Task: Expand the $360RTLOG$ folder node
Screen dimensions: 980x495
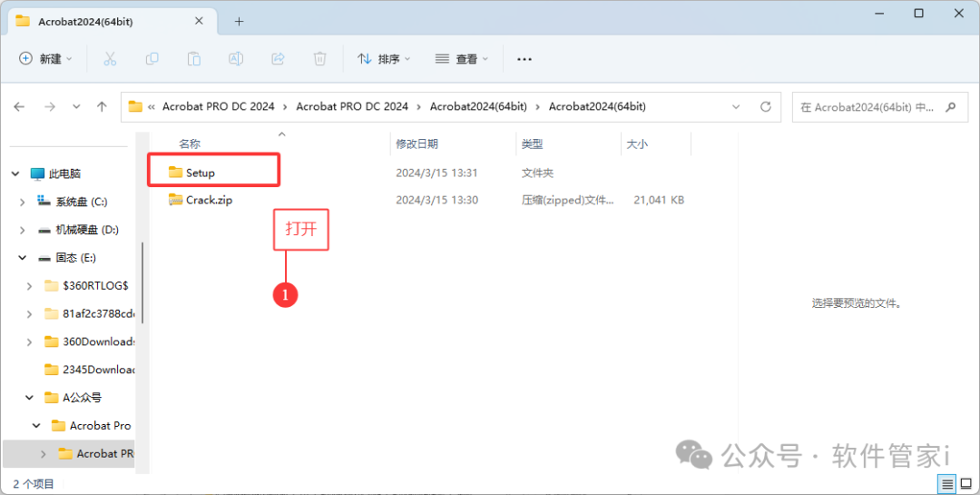Action: point(29,286)
